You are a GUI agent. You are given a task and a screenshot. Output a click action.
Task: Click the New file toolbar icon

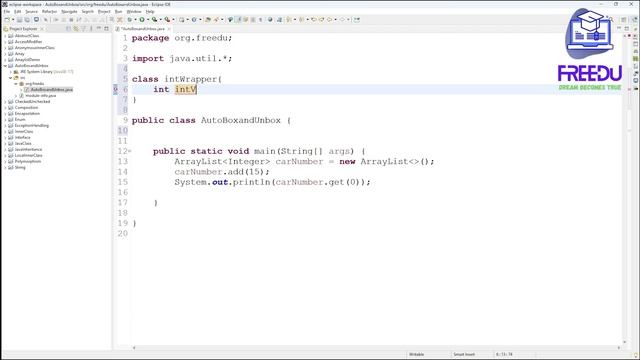coord(7,20)
